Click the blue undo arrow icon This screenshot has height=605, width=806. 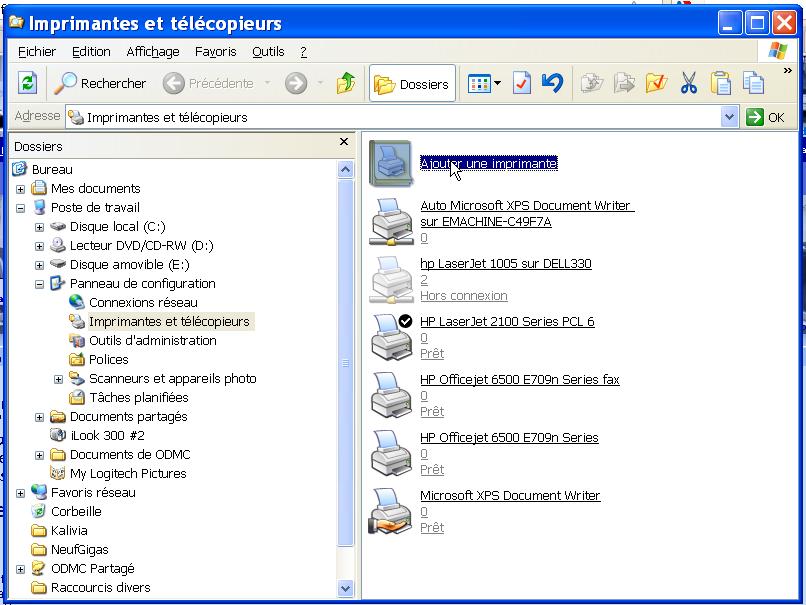(552, 83)
